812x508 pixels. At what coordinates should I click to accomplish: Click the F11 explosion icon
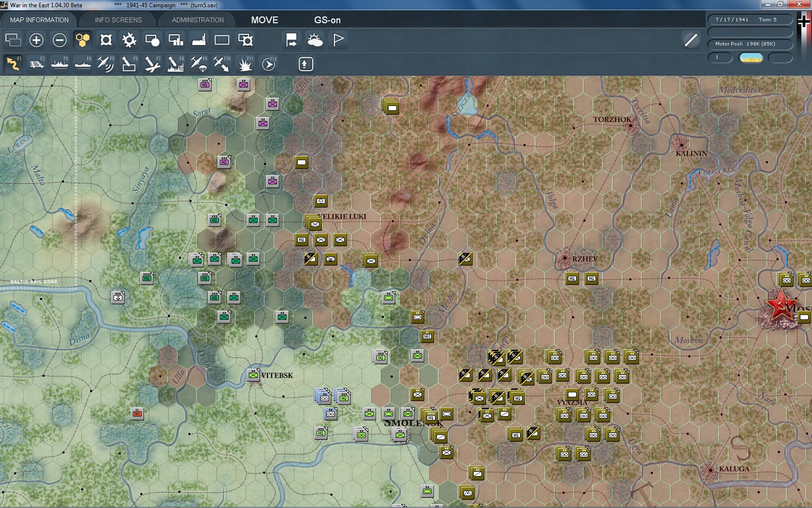point(246,64)
